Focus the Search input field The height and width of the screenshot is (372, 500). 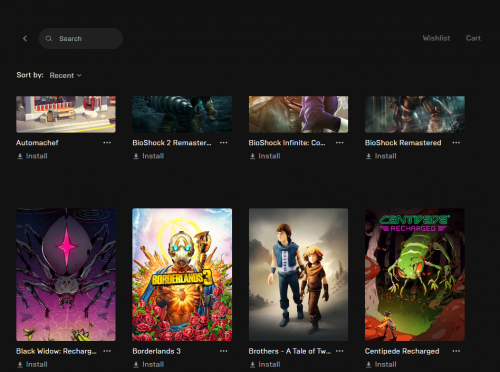81,38
